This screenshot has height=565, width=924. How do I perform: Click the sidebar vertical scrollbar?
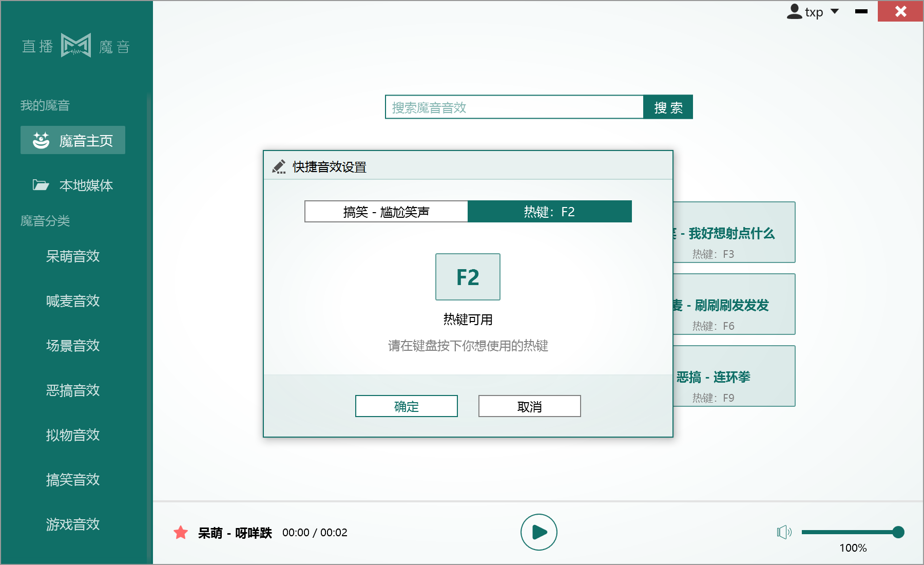[x=149, y=329]
